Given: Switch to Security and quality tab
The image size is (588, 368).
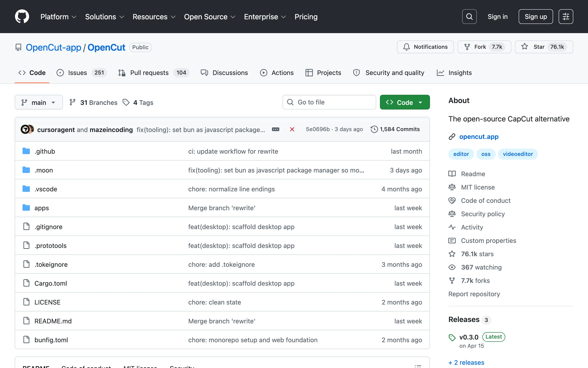Looking at the screenshot, I should (389, 73).
